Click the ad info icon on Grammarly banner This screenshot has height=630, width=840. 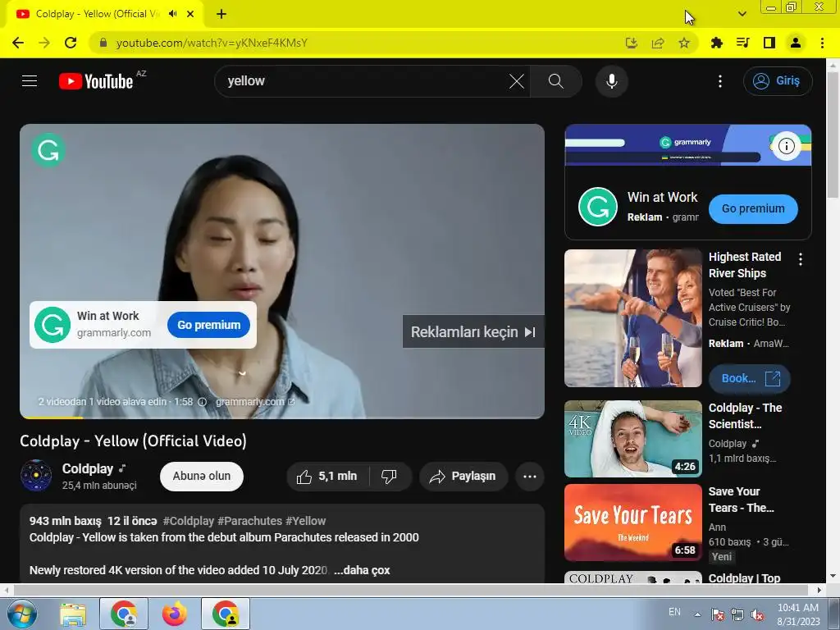coord(786,146)
